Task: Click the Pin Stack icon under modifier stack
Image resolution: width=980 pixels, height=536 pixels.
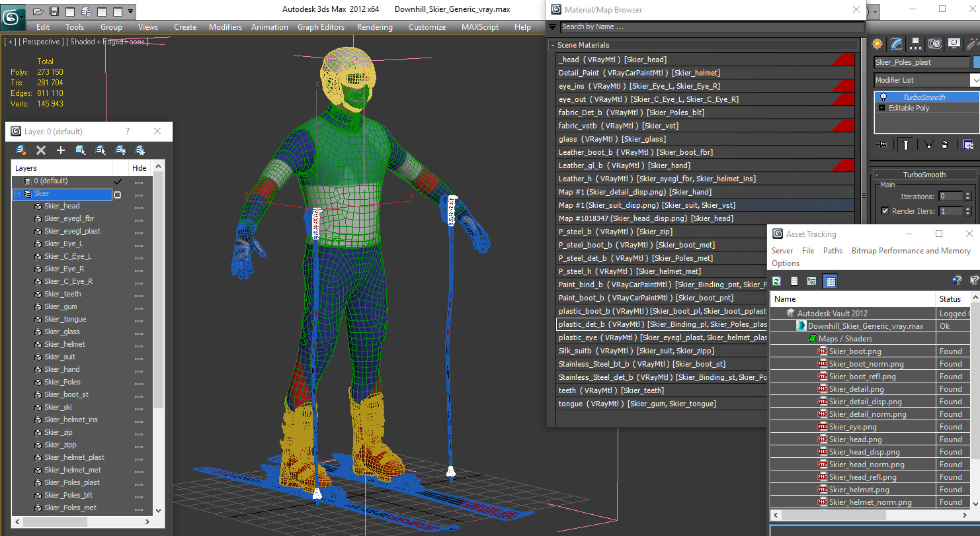Action: coord(881,144)
